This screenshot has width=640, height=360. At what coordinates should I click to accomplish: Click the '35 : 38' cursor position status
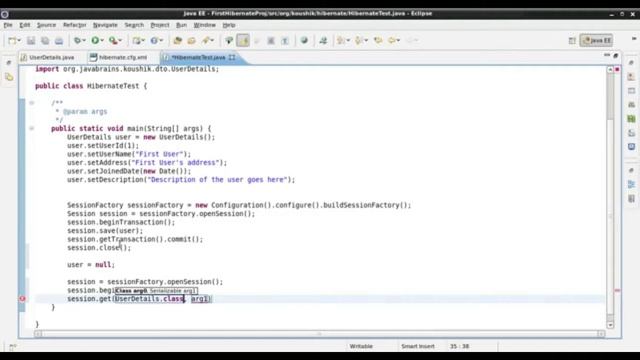pos(459,346)
